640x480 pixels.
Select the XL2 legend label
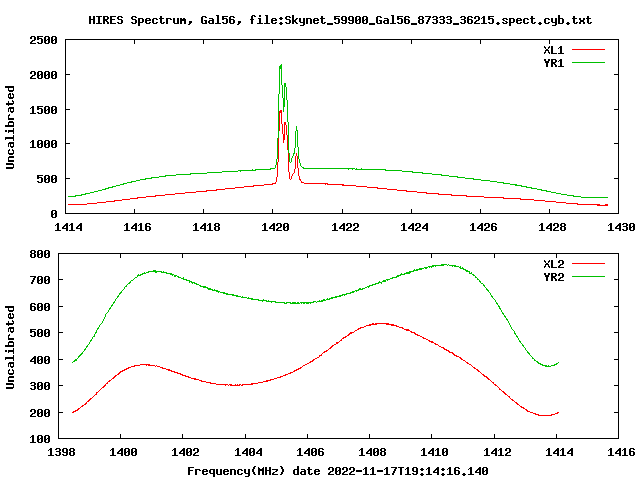tap(553, 264)
